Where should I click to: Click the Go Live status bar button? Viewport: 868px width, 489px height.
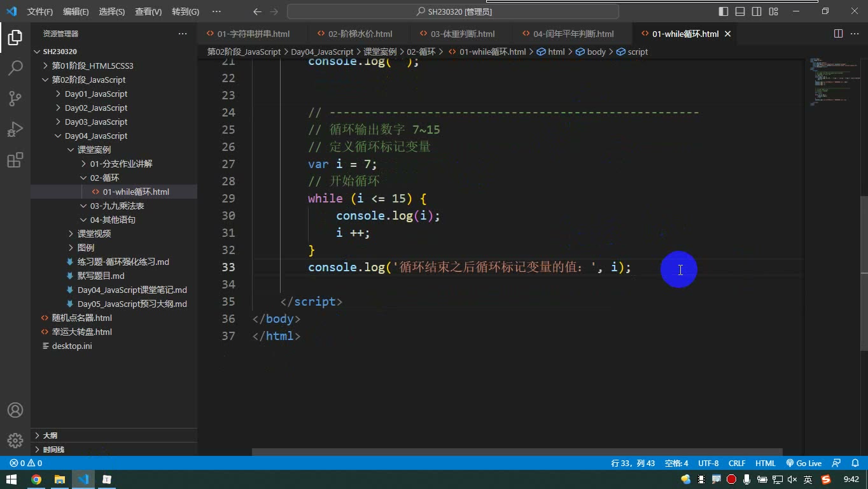804,464
